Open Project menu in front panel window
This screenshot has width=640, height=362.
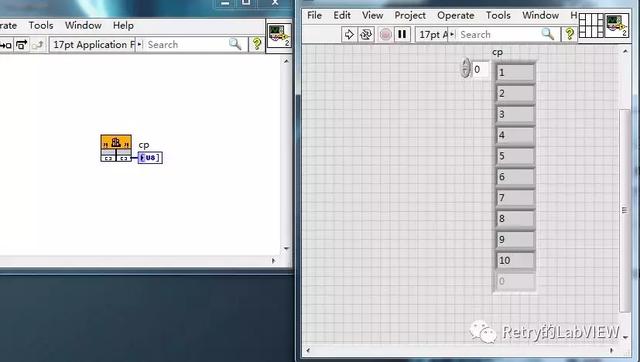point(410,16)
